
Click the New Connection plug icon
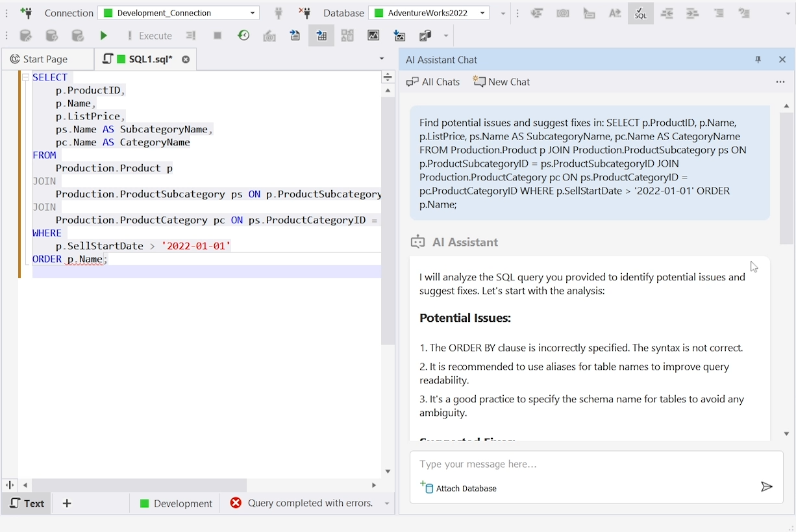coord(26,13)
